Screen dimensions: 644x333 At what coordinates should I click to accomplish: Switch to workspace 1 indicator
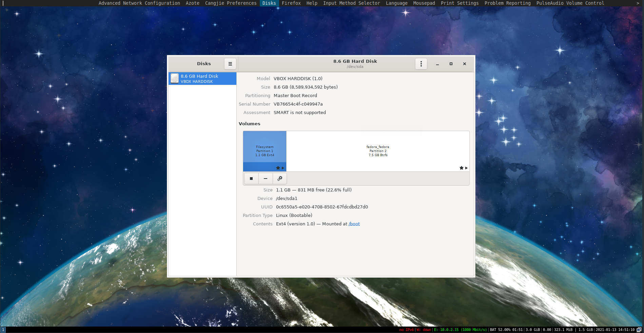tap(3, 330)
